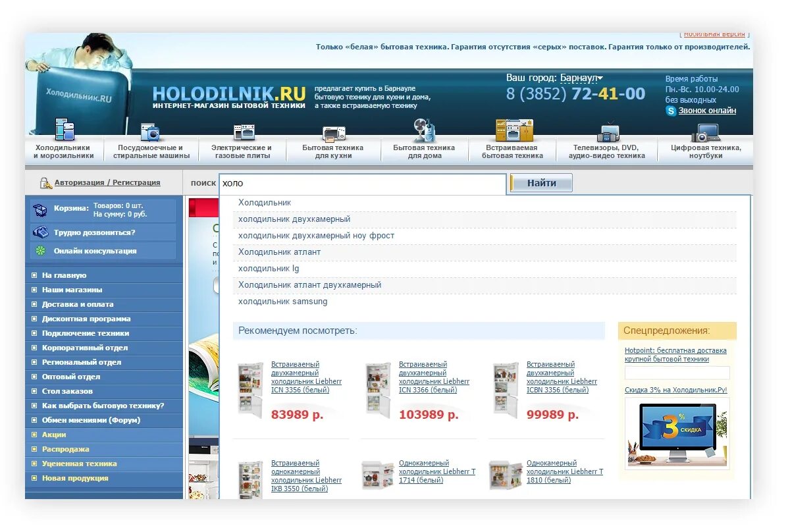Click the Skype icon near Звонок онлайн
Image resolution: width=790 pixels, height=532 pixels.
pyautogui.click(x=671, y=111)
